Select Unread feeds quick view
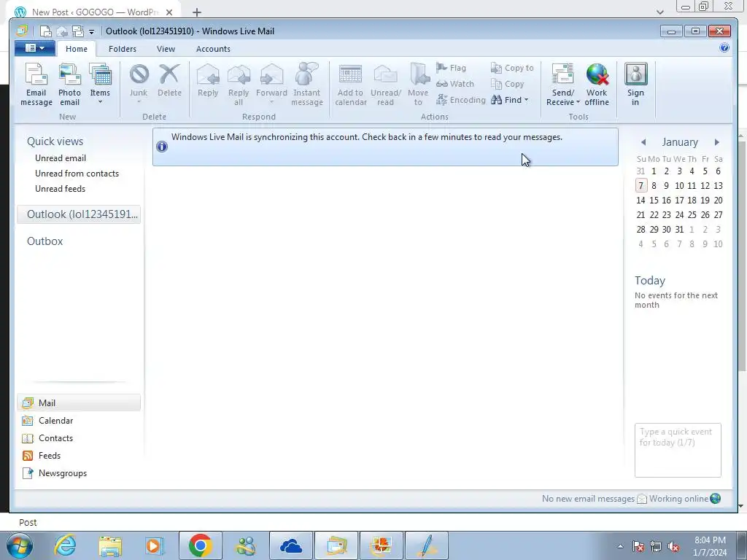 coord(60,189)
